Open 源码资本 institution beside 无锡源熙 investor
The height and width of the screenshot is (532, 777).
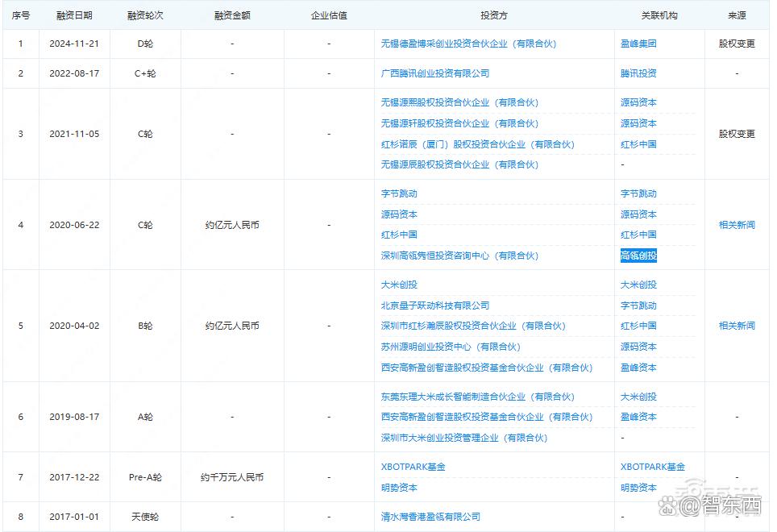[638, 102]
